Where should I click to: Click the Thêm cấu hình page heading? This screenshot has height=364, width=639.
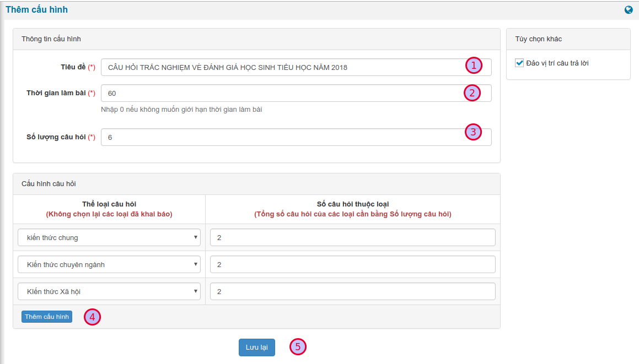point(37,10)
